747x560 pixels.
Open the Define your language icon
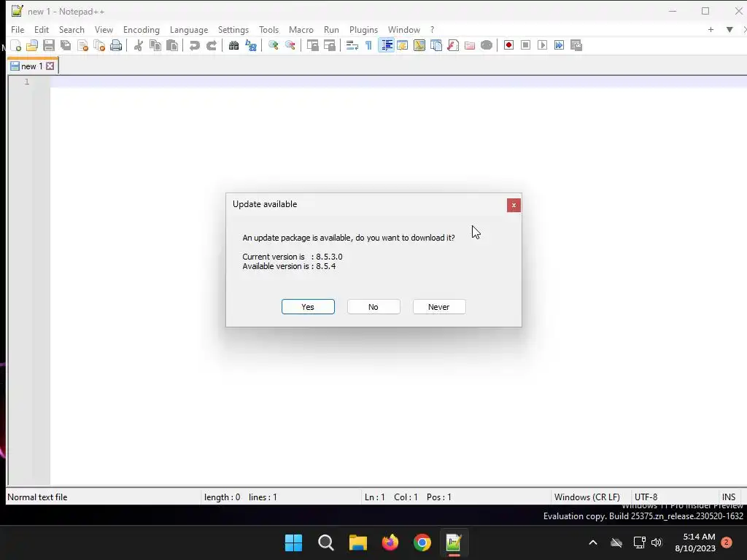pyautogui.click(x=403, y=45)
